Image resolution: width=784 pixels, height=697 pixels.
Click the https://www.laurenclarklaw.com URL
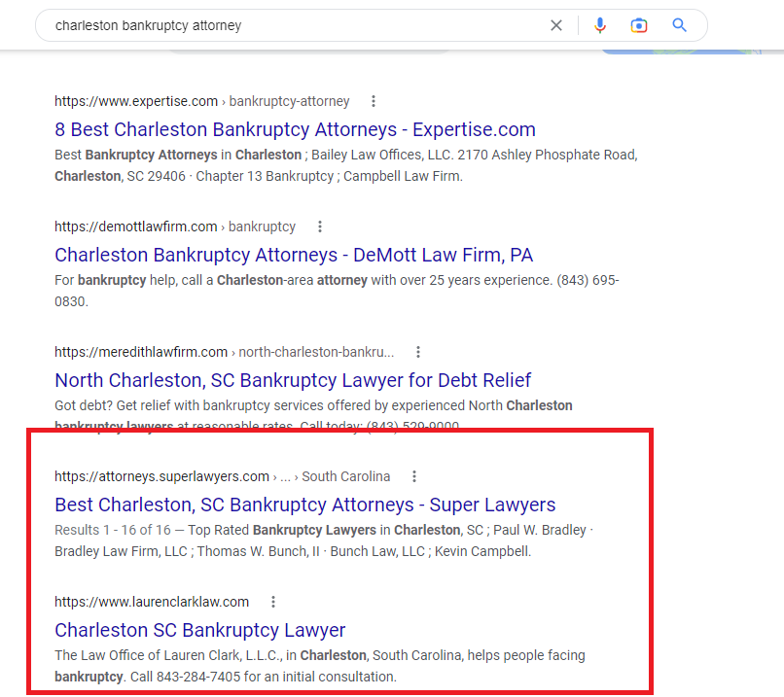pyautogui.click(x=152, y=602)
